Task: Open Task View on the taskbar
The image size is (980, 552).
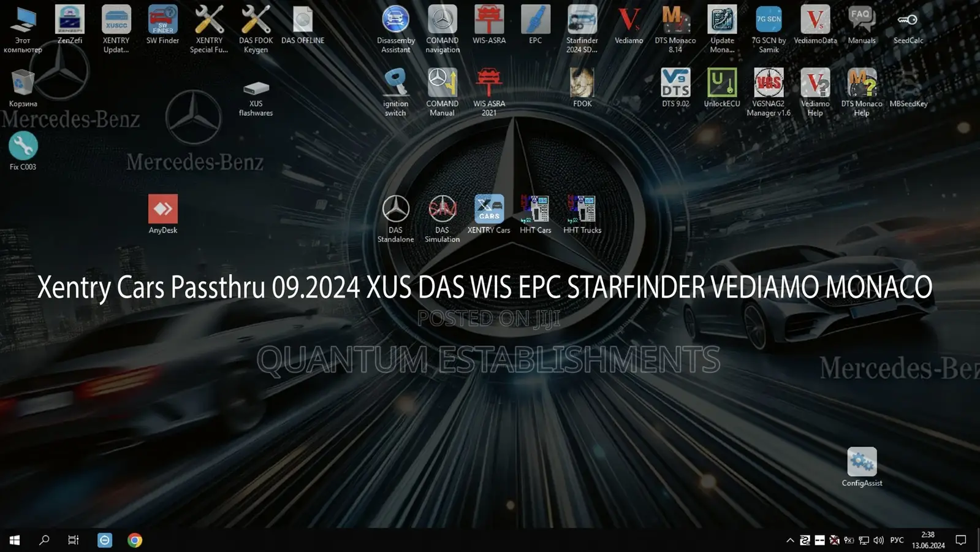Action: (74, 540)
